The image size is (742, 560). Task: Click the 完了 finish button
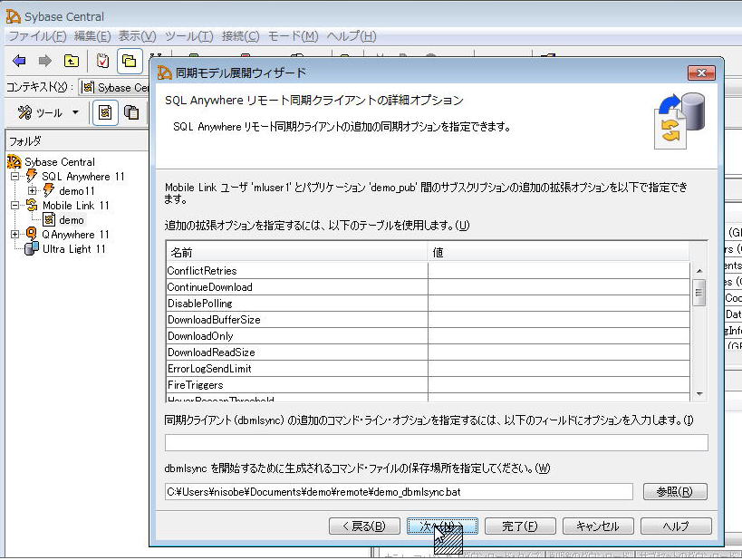point(519,526)
